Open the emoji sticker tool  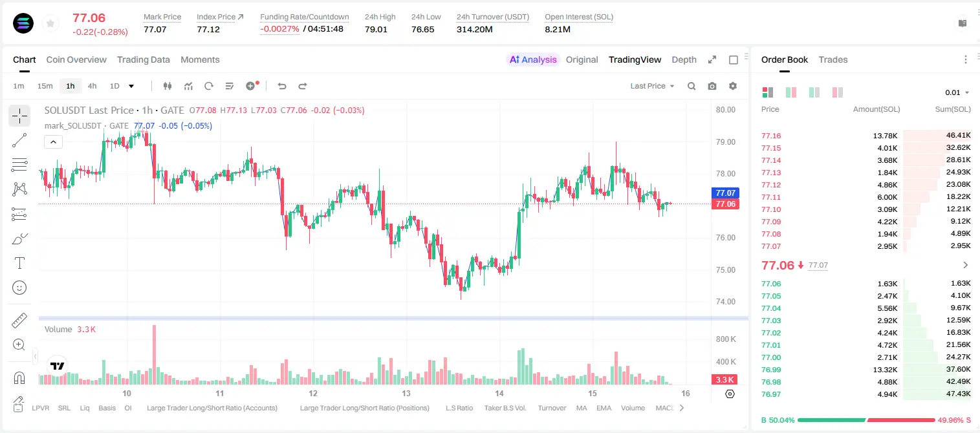click(19, 288)
